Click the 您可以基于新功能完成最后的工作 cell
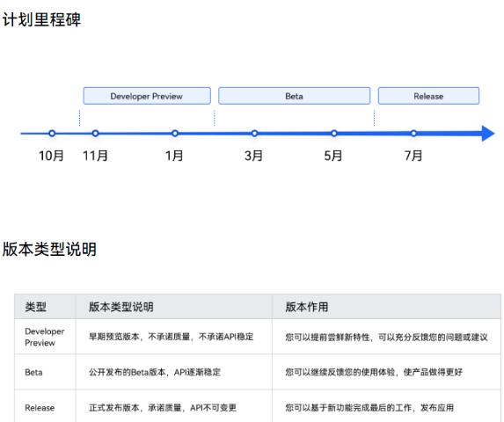 tap(386, 407)
